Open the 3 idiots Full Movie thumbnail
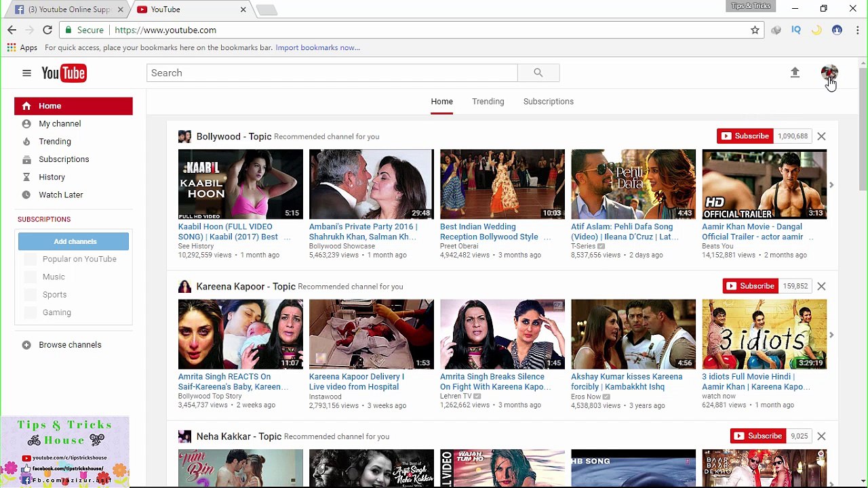Screen dimensions: 868x488 [x=764, y=334]
